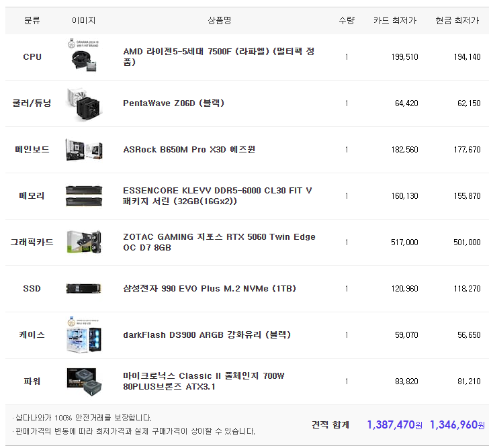Open ASRock B650M Pro X3D 에즈윈 link
This screenshot has width=491, height=448.
point(189,149)
